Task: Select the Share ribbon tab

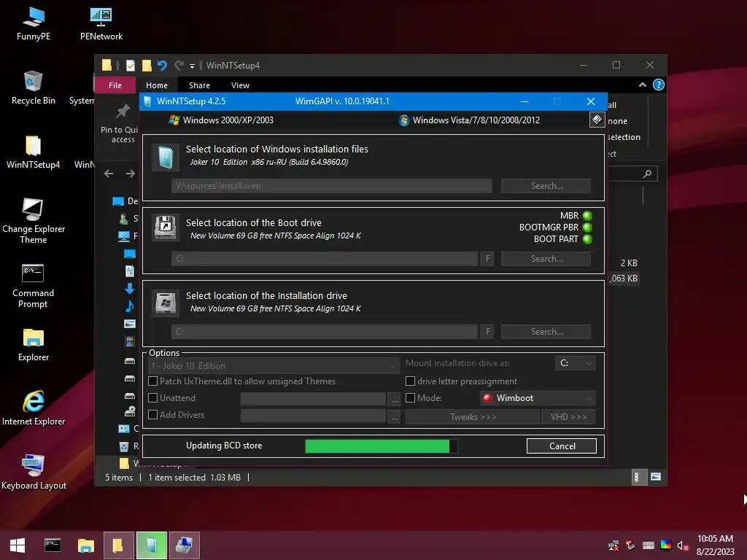Action: point(199,85)
